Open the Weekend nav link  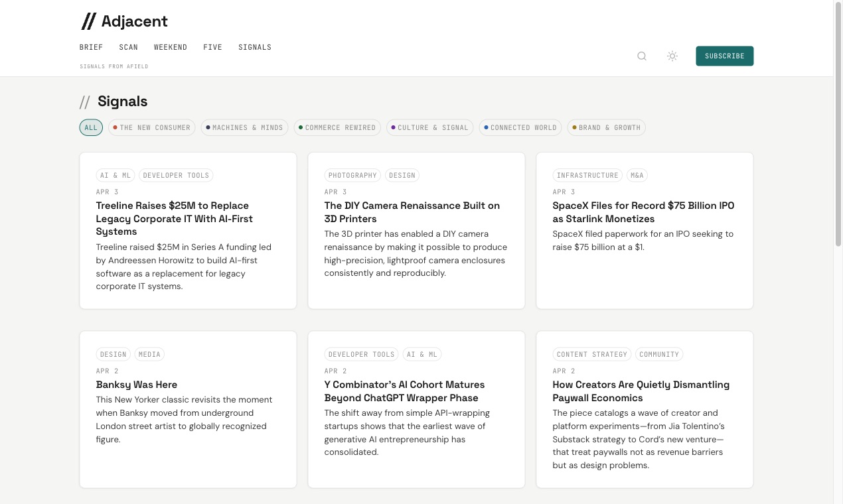pyautogui.click(x=171, y=47)
